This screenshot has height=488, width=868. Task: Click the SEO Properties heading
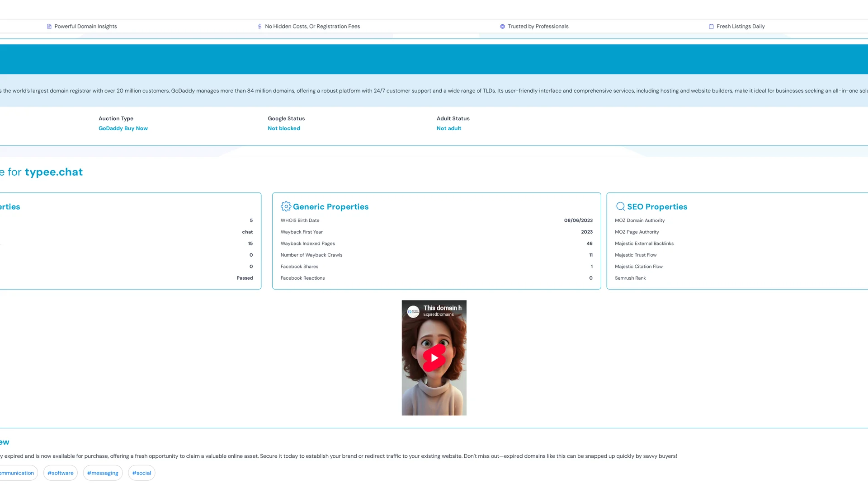pos(657,207)
